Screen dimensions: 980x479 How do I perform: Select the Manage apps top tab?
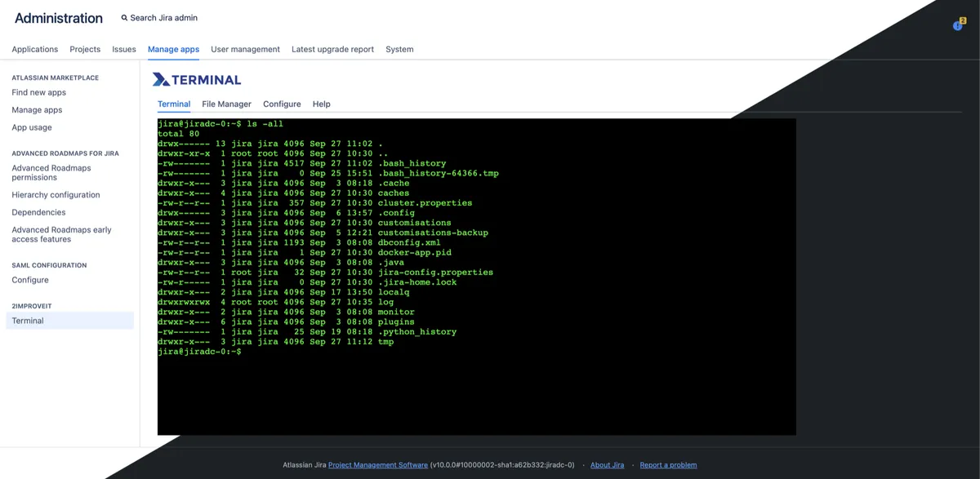(173, 49)
